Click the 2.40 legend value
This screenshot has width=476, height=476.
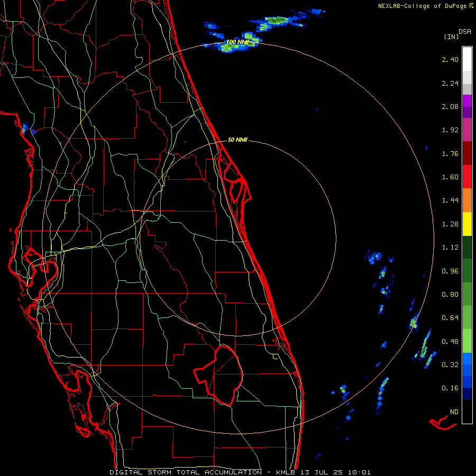(450, 59)
